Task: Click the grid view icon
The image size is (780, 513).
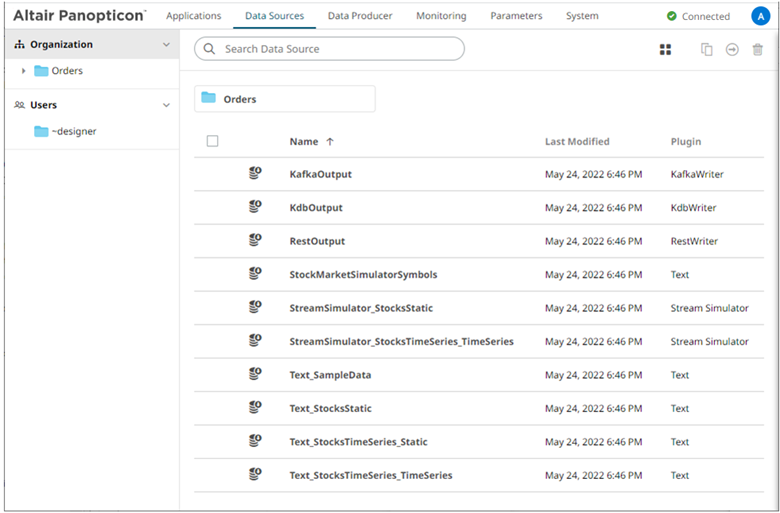Action: (665, 49)
